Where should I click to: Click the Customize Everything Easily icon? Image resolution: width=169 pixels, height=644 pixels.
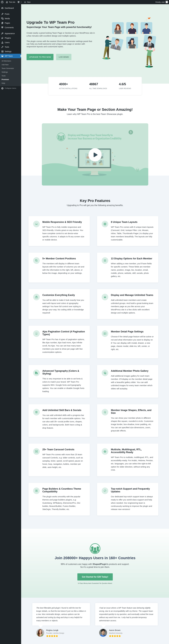[36, 297]
